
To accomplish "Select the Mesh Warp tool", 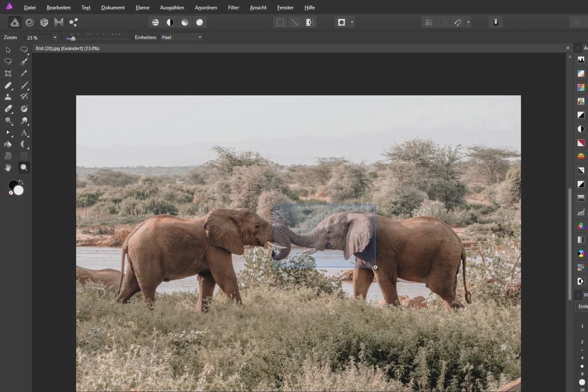I will tap(8, 156).
